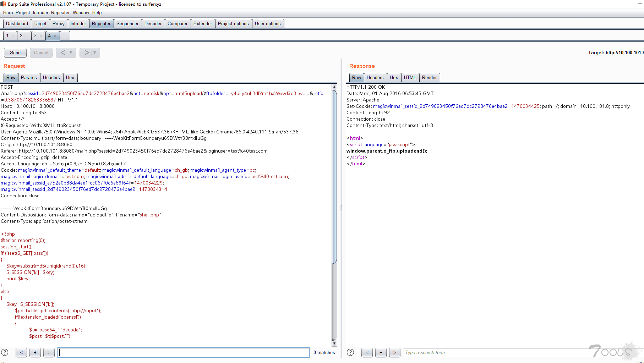This screenshot has width=644, height=363.
Task: Click the HTTP/1.1 200 OK response line
Action: [366, 87]
